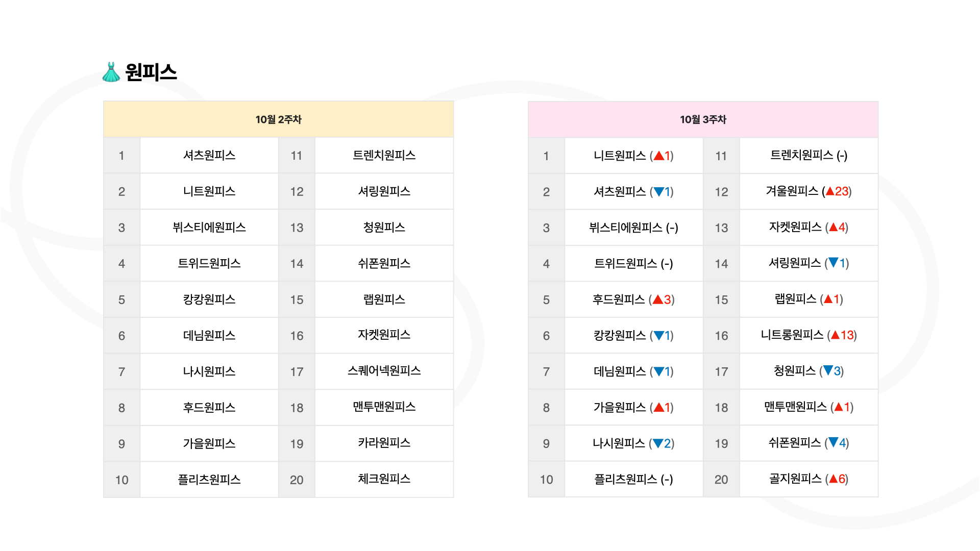Click the 가을원피스 (▲1) cell
Viewport: 980px width, 551px height.
[634, 408]
